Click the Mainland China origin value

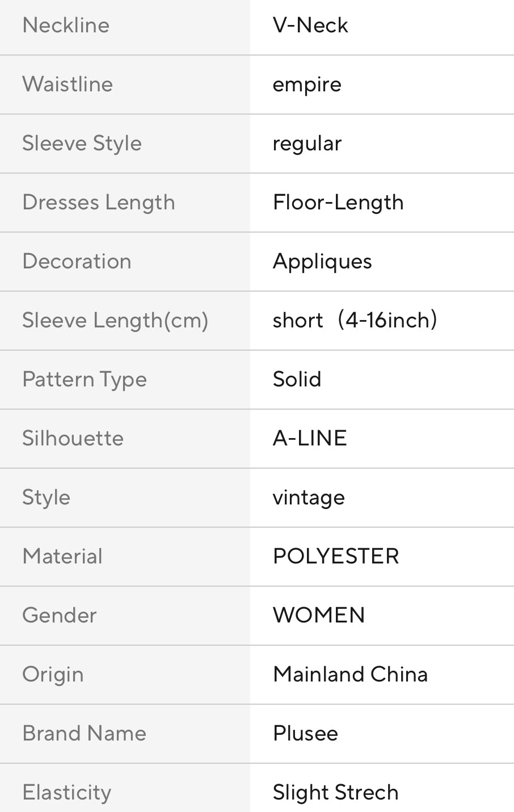[x=350, y=675]
